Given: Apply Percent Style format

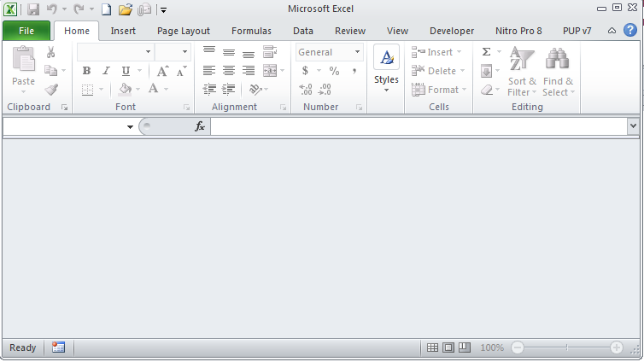Looking at the screenshot, I should coord(334,71).
